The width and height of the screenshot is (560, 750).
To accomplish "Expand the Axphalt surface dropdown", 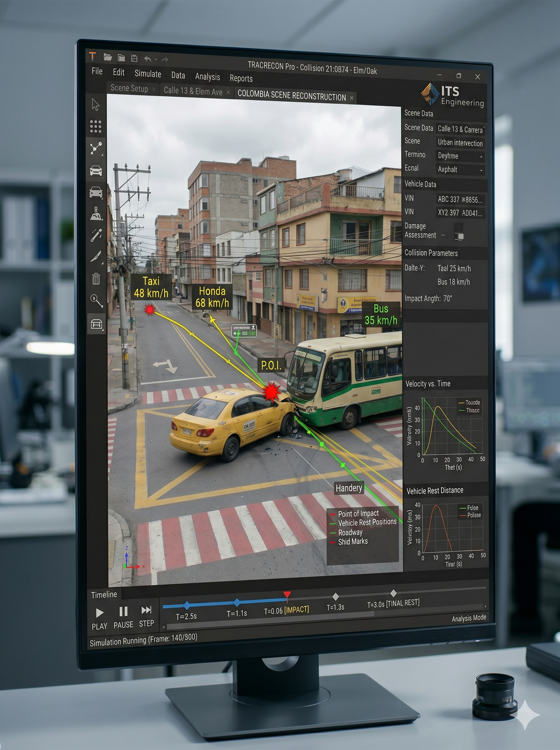I will click(481, 170).
